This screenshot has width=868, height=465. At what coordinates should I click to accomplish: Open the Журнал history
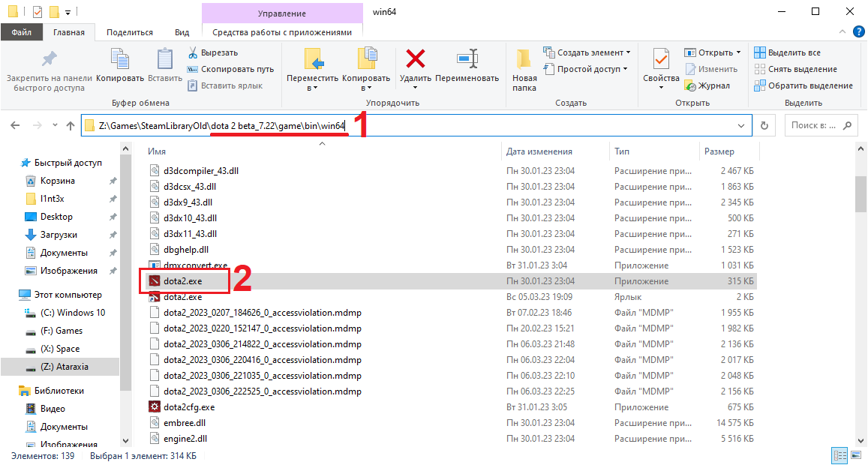(x=707, y=85)
